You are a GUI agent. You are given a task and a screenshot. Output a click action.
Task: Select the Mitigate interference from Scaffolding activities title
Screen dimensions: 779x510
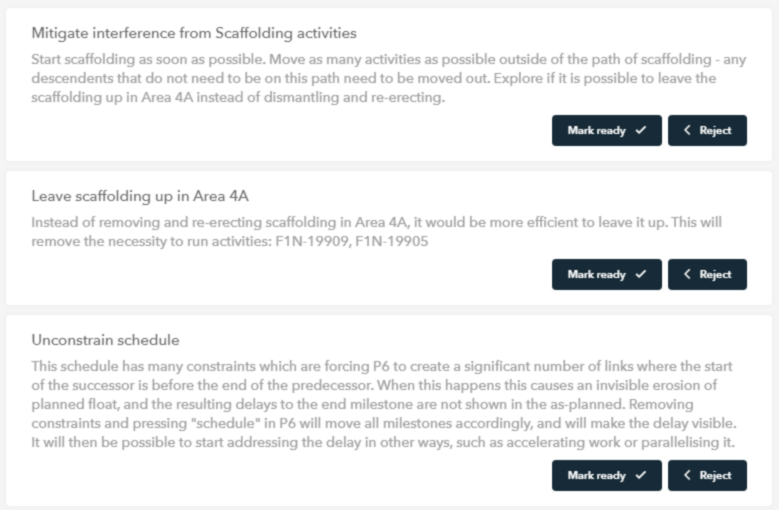[194, 34]
